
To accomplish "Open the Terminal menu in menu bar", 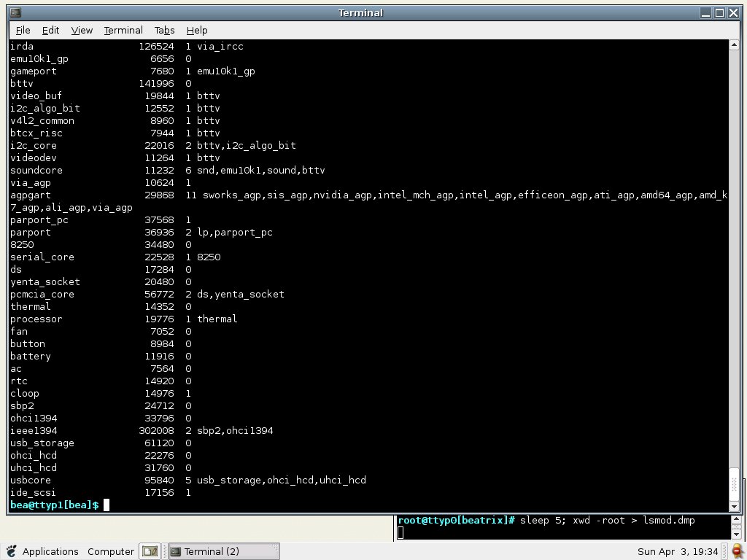I will tap(123, 31).
